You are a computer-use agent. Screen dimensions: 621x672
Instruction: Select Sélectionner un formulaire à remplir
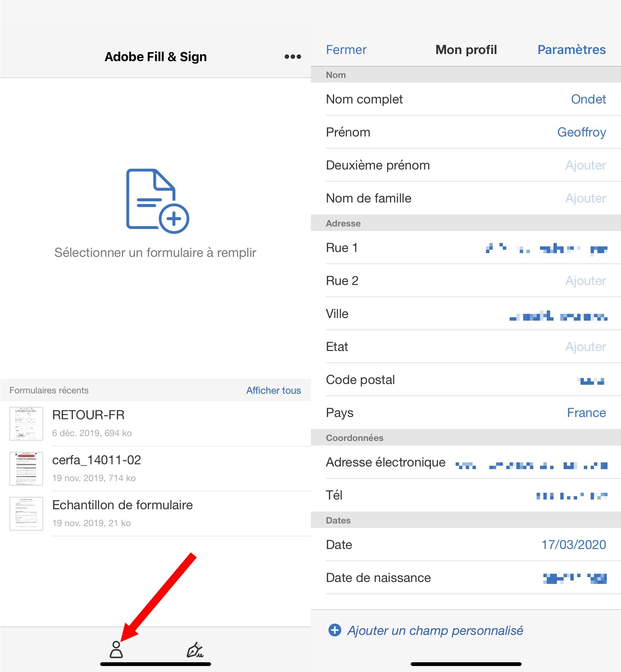(155, 252)
